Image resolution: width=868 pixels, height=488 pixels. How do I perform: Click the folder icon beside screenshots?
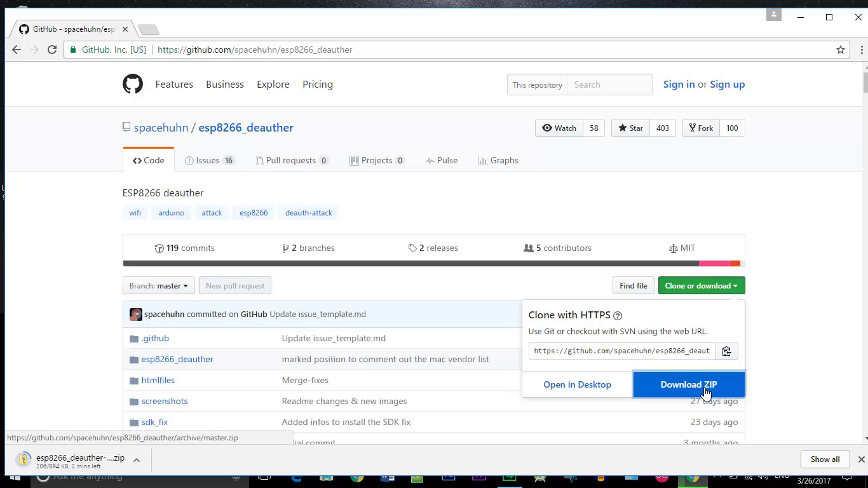[x=134, y=402]
